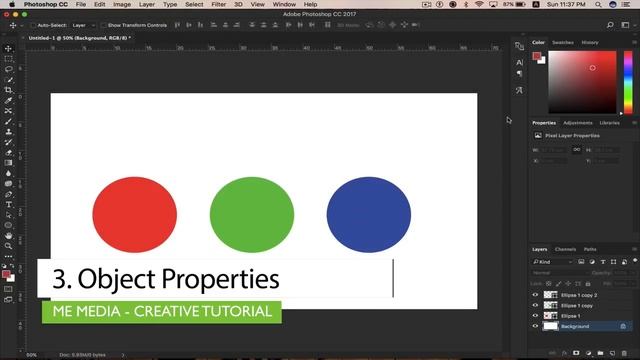This screenshot has width=640, height=360.
Task: Hide the Ellipse 1 copy layer
Action: (x=535, y=305)
